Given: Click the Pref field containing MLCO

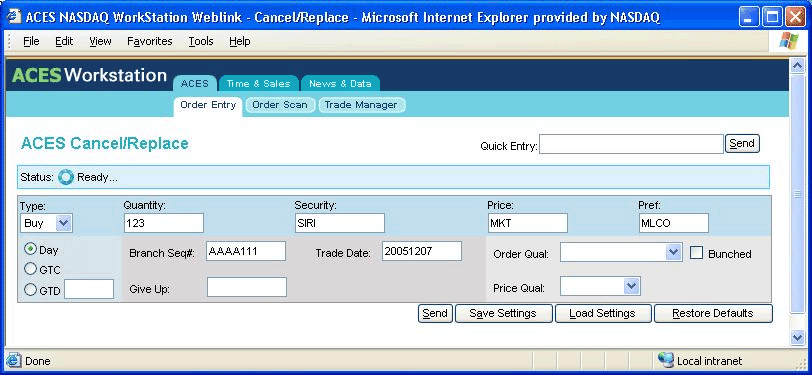Looking at the screenshot, I should (673, 223).
